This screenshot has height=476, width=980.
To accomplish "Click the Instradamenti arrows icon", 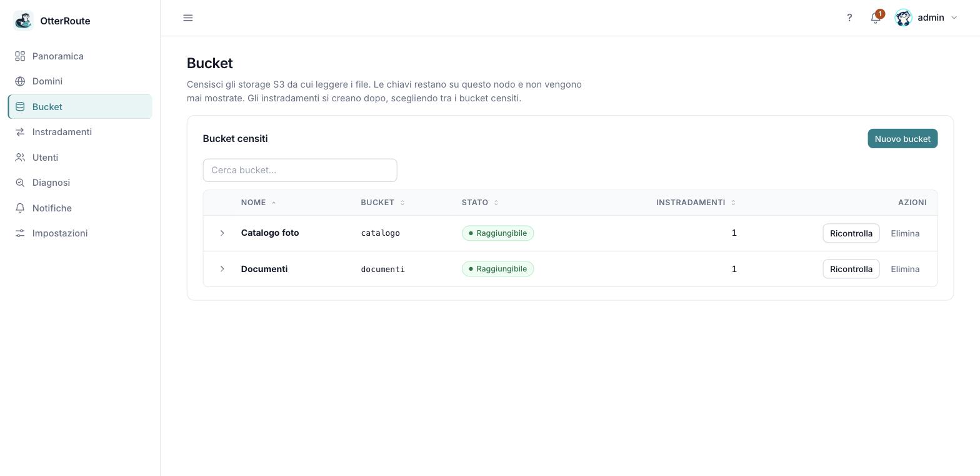I will point(20,132).
